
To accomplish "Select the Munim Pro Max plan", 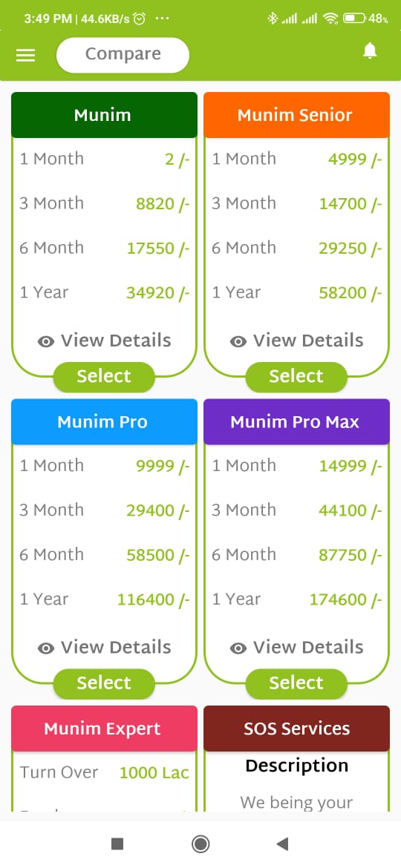I will point(296,683).
